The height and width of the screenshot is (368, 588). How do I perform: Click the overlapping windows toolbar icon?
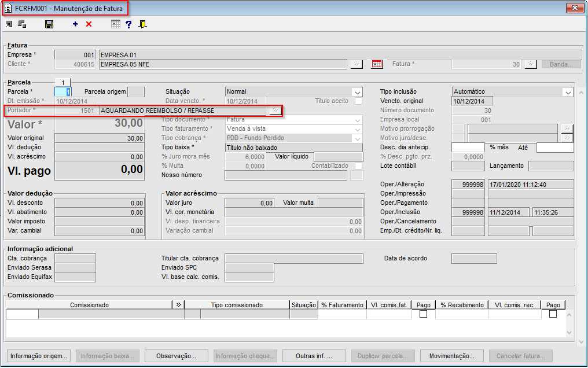tap(22, 24)
